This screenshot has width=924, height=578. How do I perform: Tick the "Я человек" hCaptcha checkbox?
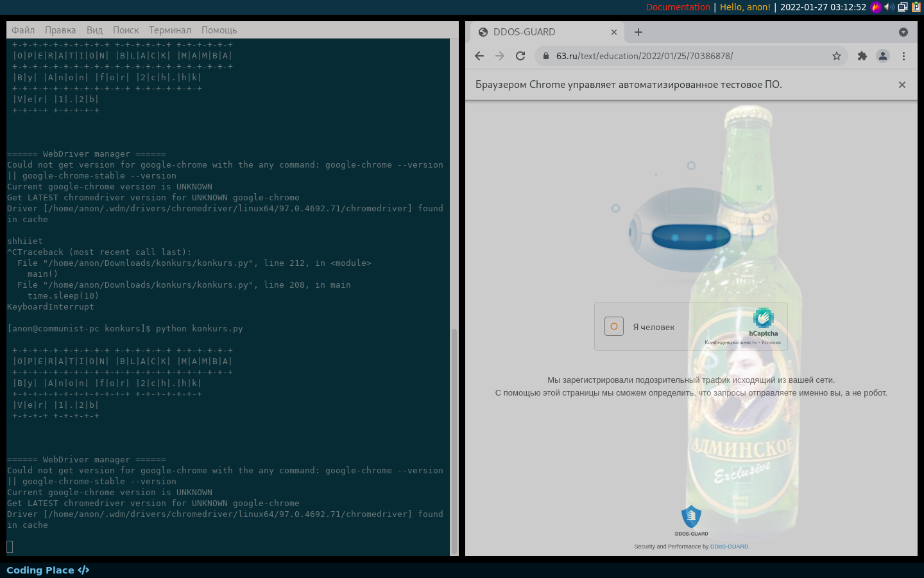(614, 326)
